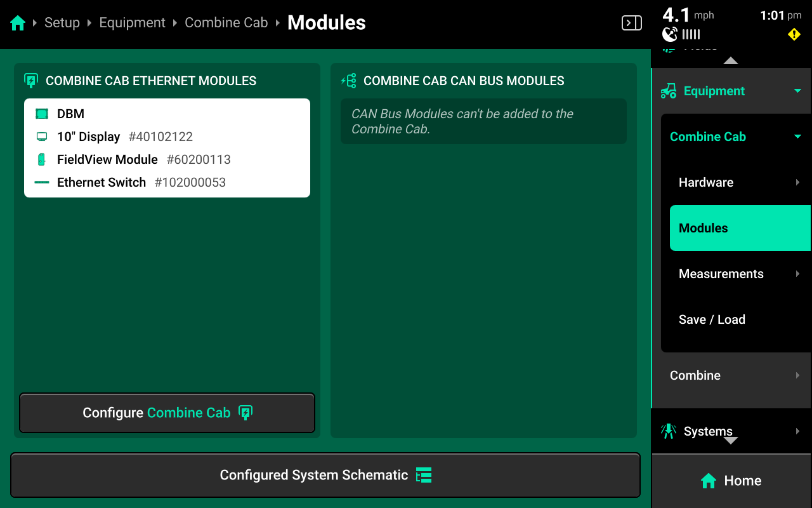This screenshot has height=508, width=812.
Task: Select the FieldView Module icon
Action: pyautogui.click(x=42, y=160)
